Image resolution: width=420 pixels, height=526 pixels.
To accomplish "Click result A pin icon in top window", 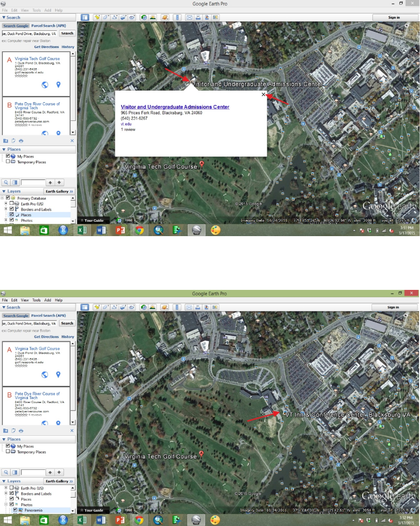I will [59, 85].
